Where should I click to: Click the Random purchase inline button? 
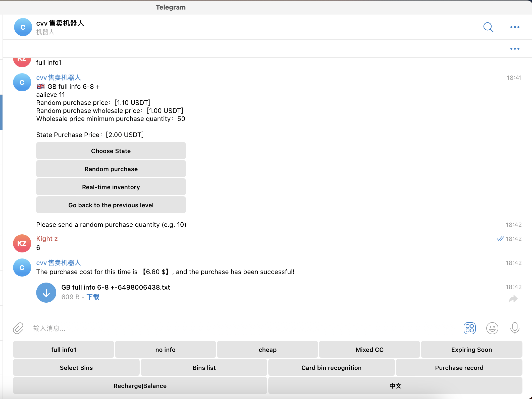[x=111, y=169]
